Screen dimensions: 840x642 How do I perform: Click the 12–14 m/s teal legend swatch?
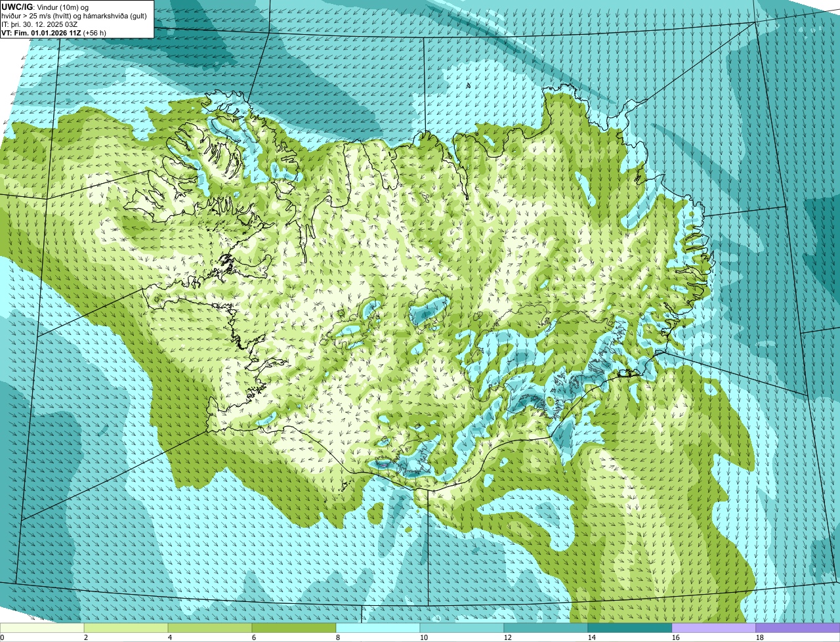546,628
